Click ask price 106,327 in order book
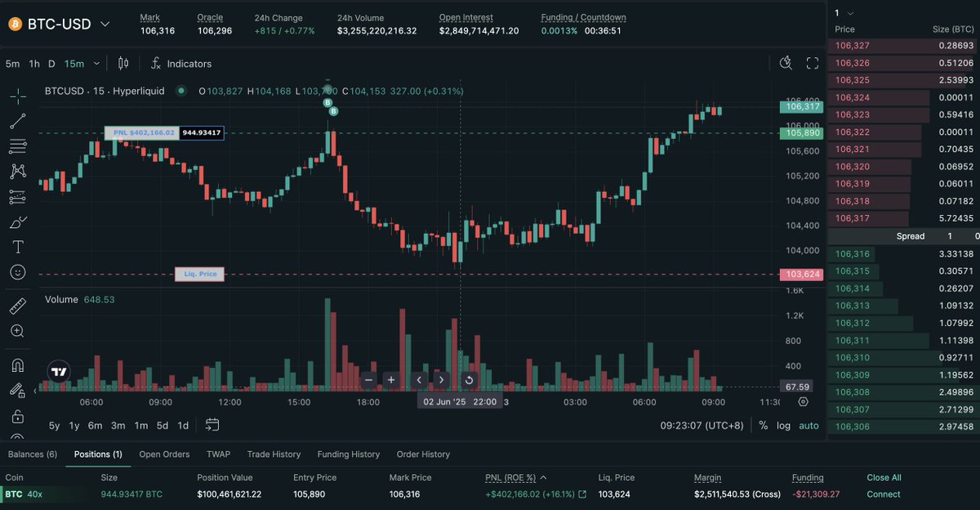 pyautogui.click(x=853, y=46)
